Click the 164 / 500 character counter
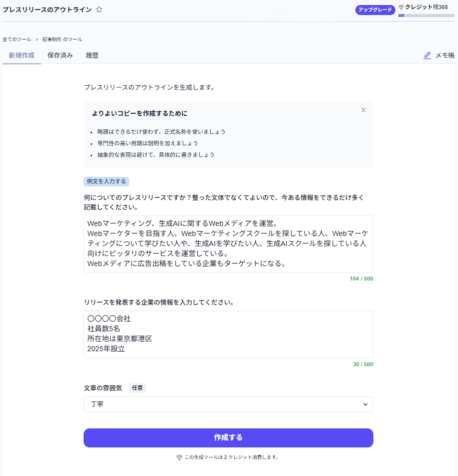The image size is (458, 476). click(361, 279)
